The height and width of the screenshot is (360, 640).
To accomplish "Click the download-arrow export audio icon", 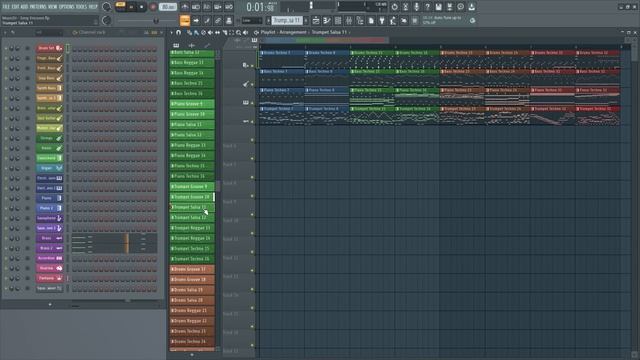I will tap(471, 7).
